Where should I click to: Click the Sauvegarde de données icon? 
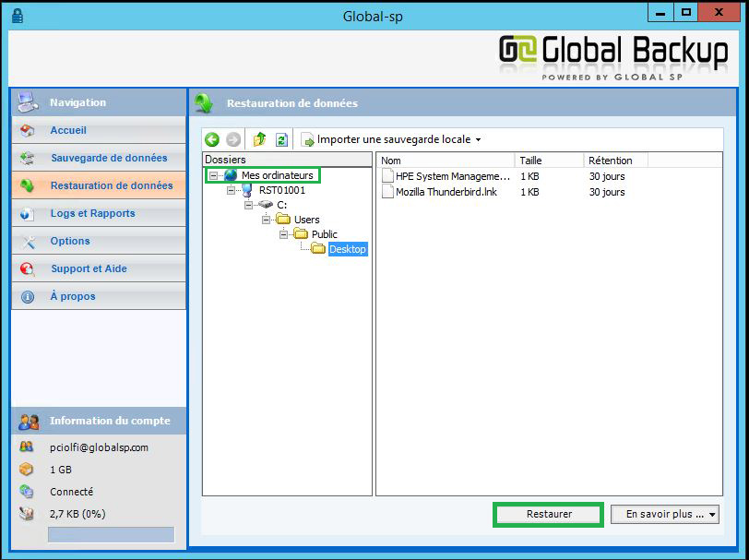tap(28, 158)
